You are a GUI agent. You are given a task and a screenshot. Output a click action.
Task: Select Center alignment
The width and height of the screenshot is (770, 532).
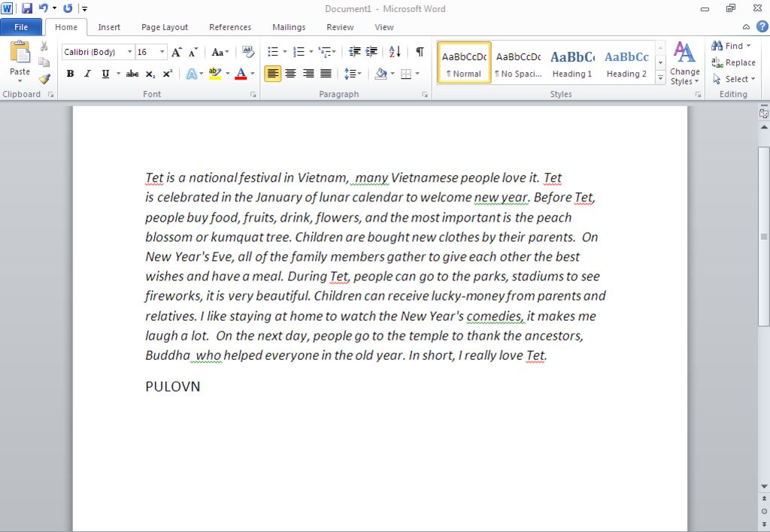pyautogui.click(x=291, y=74)
